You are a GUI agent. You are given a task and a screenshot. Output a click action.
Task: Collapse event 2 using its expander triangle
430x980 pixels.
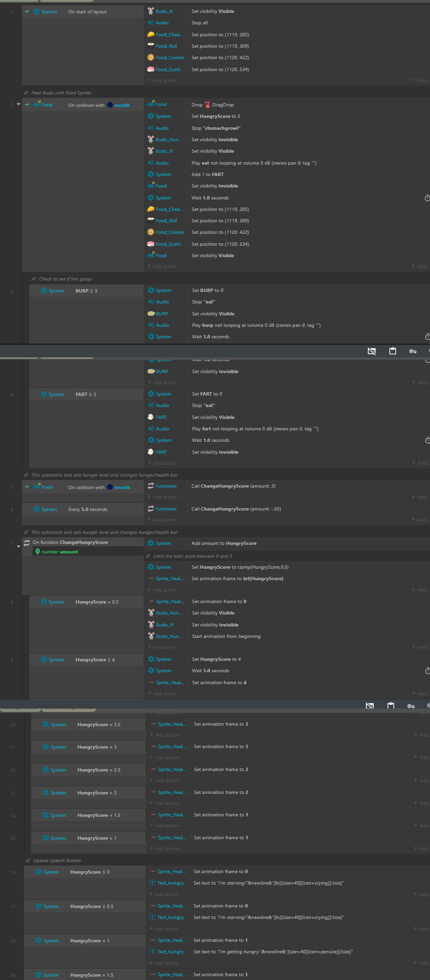[x=19, y=104]
